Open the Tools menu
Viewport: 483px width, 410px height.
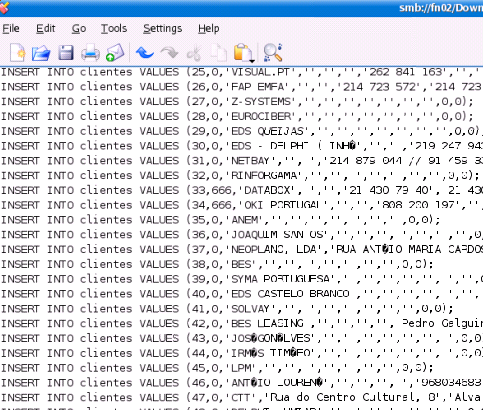pos(114,29)
